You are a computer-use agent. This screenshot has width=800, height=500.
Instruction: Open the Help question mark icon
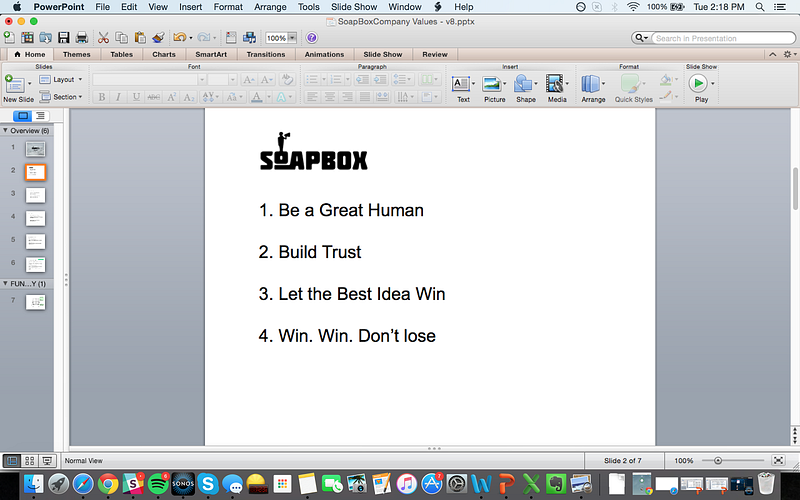coord(312,38)
